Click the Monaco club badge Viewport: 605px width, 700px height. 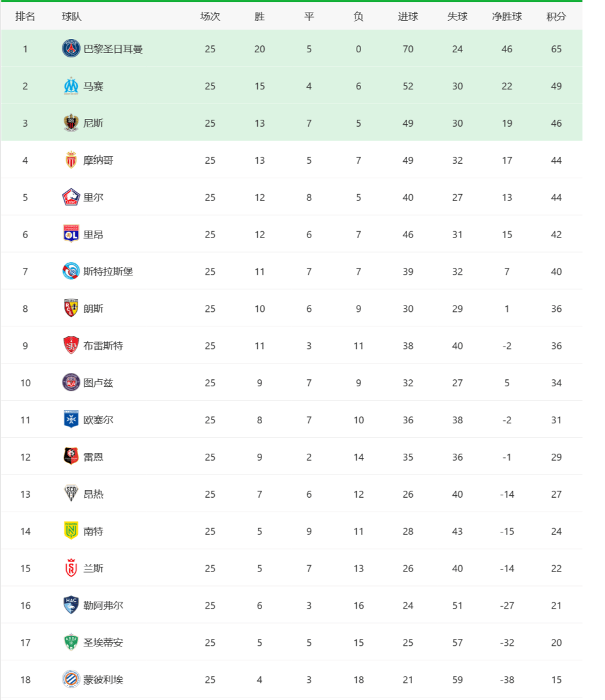[x=71, y=160]
